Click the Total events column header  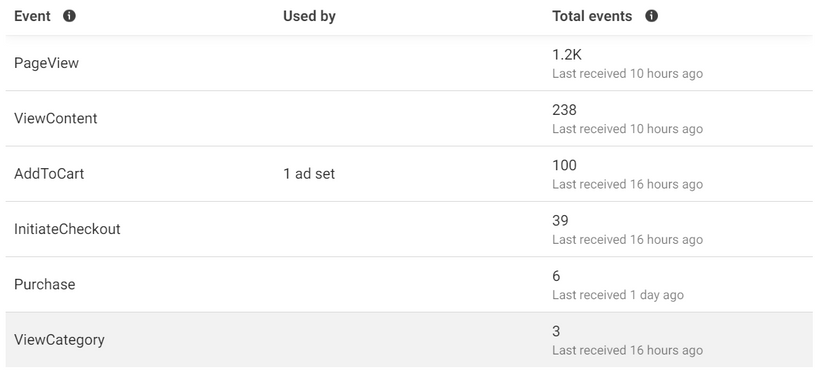592,16
